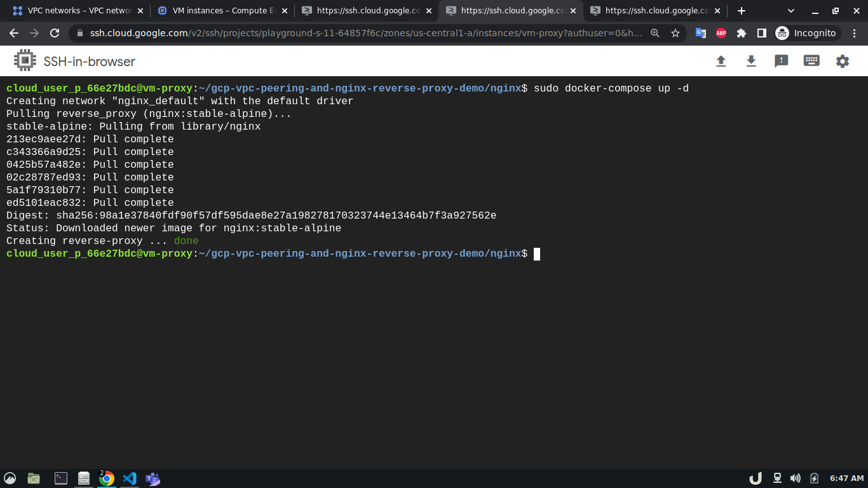Bookmark this page with star icon
Screen dimensions: 868x488
675,33
